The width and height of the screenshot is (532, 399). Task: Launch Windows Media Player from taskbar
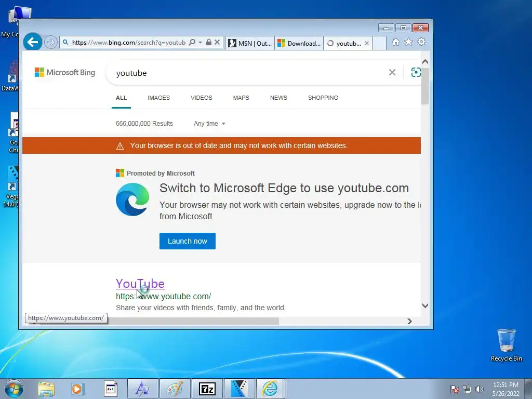pos(78,389)
